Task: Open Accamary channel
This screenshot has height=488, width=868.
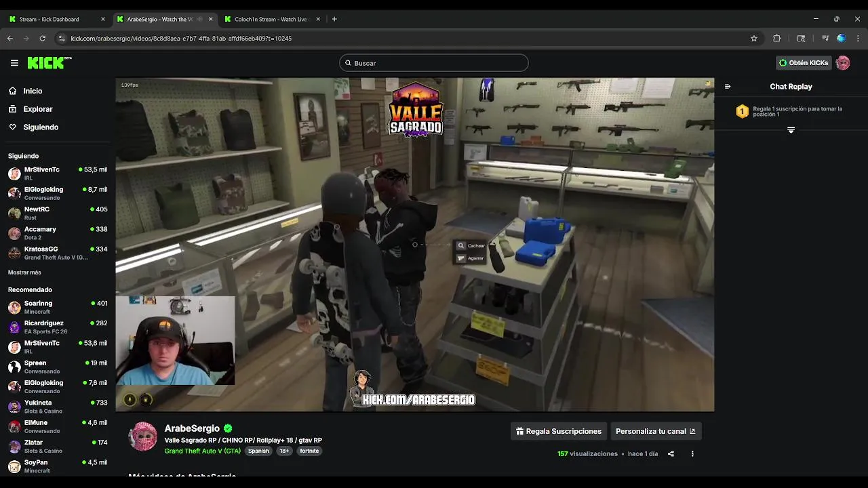Action: point(58,233)
